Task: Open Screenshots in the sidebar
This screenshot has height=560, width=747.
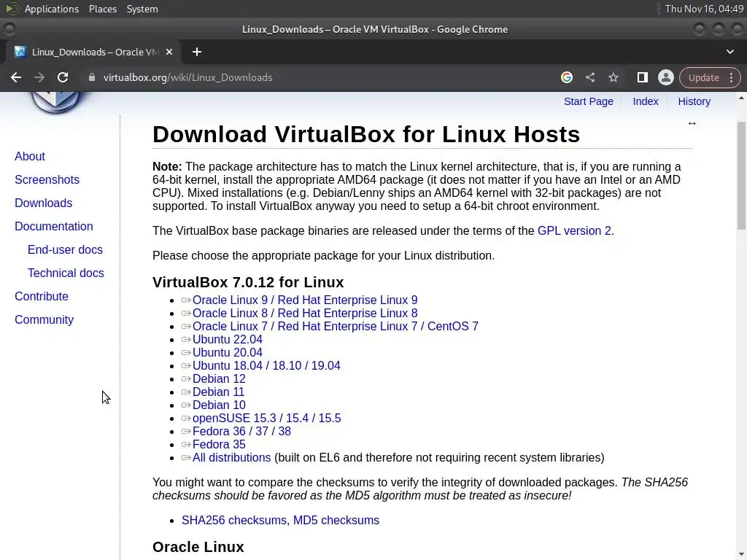Action: pyautogui.click(x=47, y=179)
